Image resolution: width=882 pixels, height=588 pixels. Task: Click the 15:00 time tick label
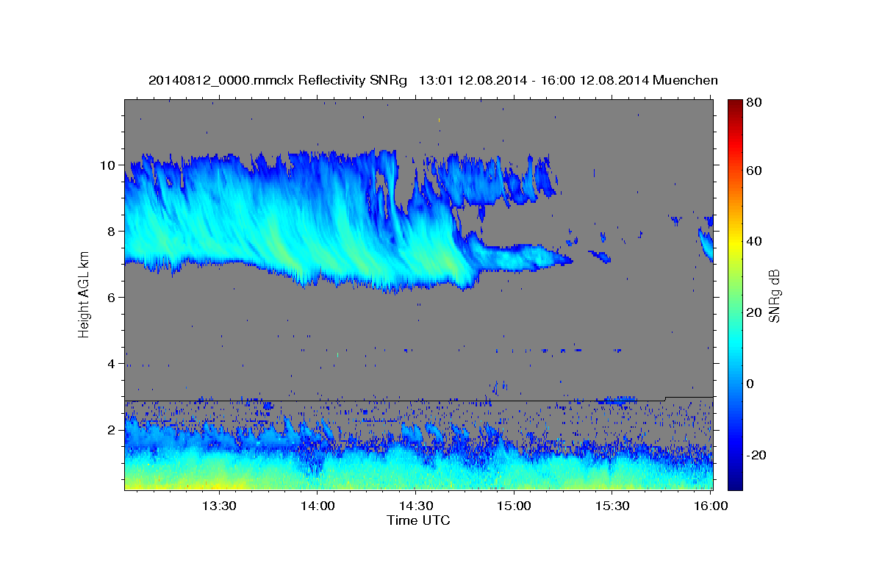click(514, 506)
